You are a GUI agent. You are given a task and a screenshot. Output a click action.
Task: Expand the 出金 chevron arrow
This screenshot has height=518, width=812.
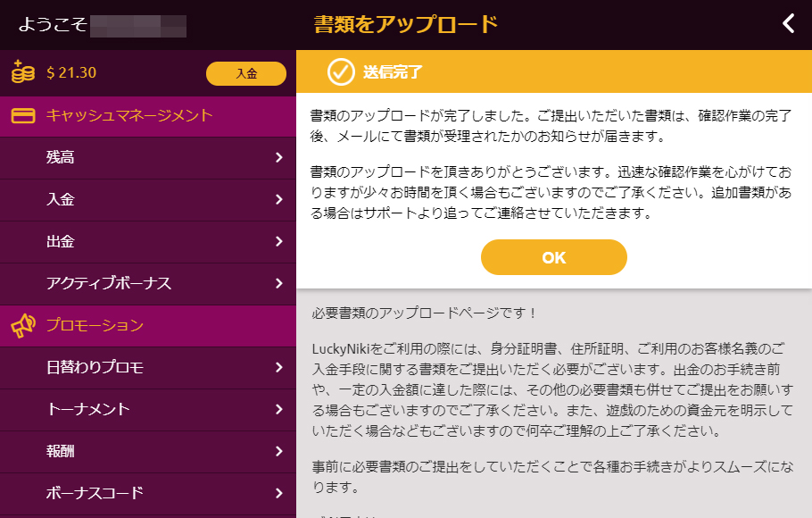point(279,241)
